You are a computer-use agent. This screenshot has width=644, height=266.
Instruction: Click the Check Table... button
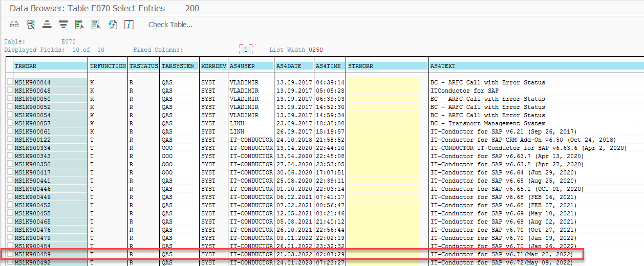[x=170, y=25]
